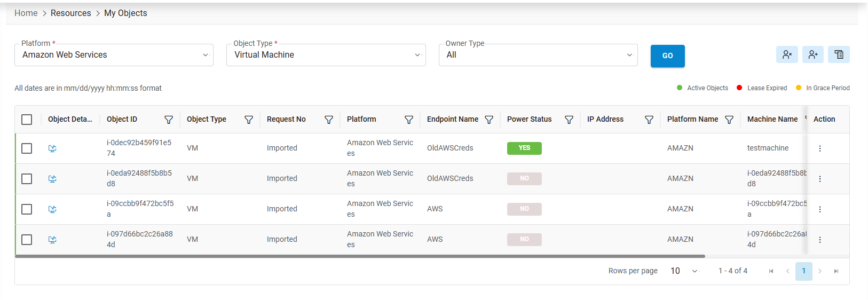Click page 1 in the pagination

(803, 271)
